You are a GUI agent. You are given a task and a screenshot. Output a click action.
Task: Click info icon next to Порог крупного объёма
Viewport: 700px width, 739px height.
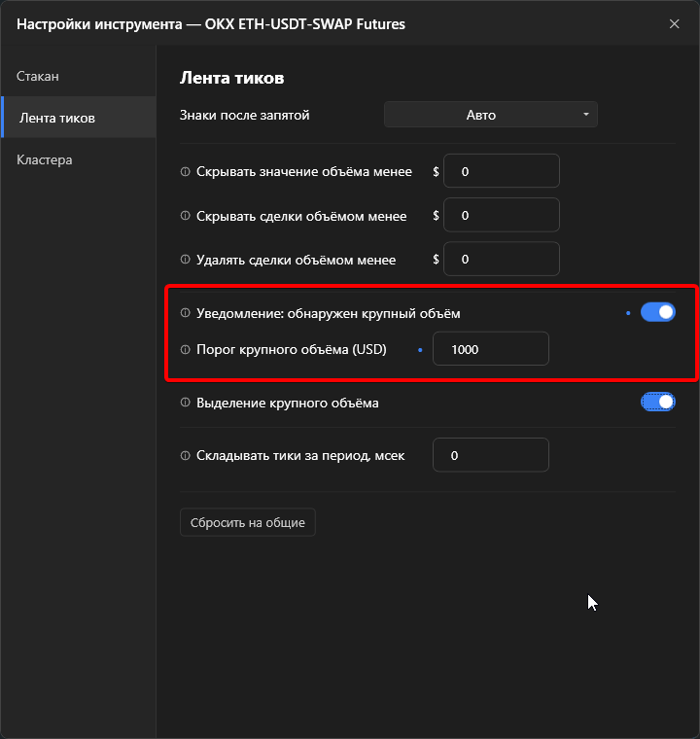(x=186, y=349)
